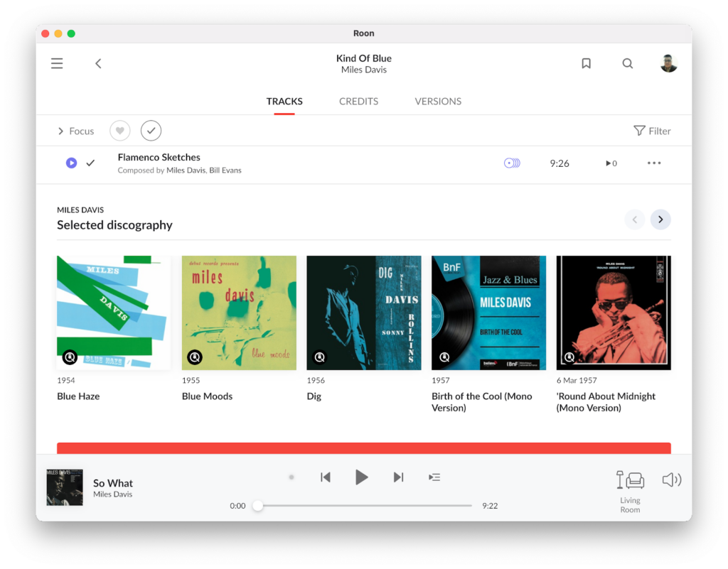728x569 pixels.
Task: Open the hamburger navigation menu
Action: (x=57, y=63)
